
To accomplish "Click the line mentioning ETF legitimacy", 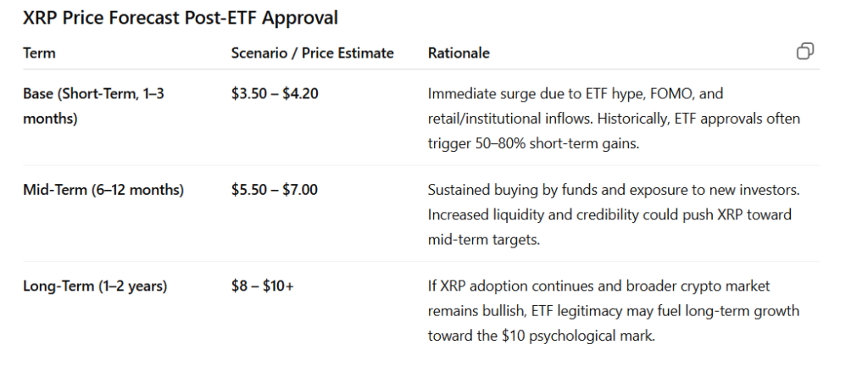I will (x=613, y=311).
